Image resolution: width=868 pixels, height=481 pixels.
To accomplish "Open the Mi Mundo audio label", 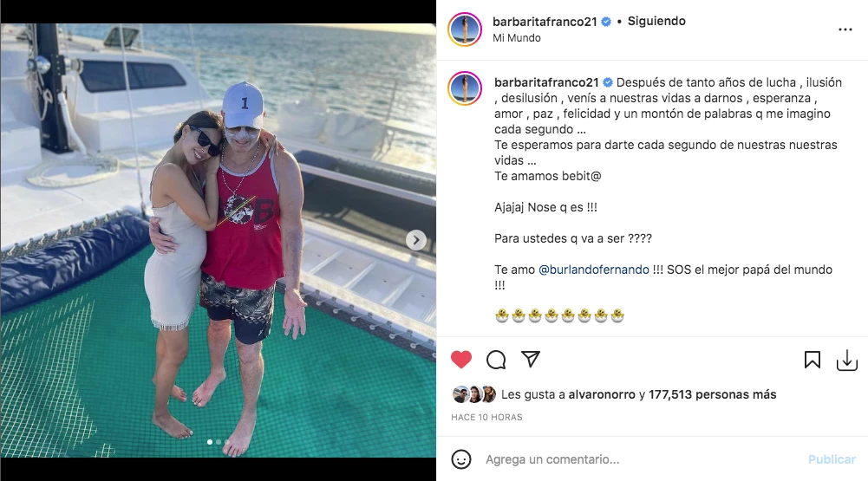I will [517, 37].
